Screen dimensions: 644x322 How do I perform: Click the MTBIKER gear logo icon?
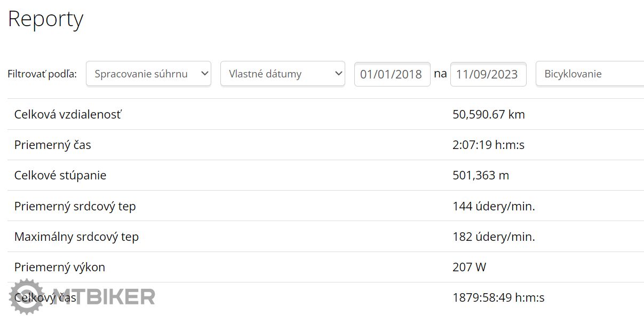pyautogui.click(x=27, y=296)
